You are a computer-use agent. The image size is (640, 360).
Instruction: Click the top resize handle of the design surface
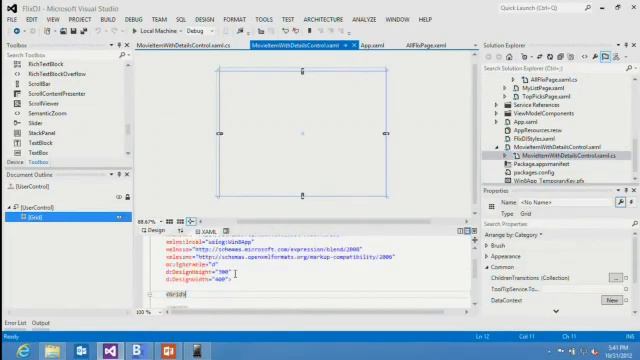tap(302, 71)
